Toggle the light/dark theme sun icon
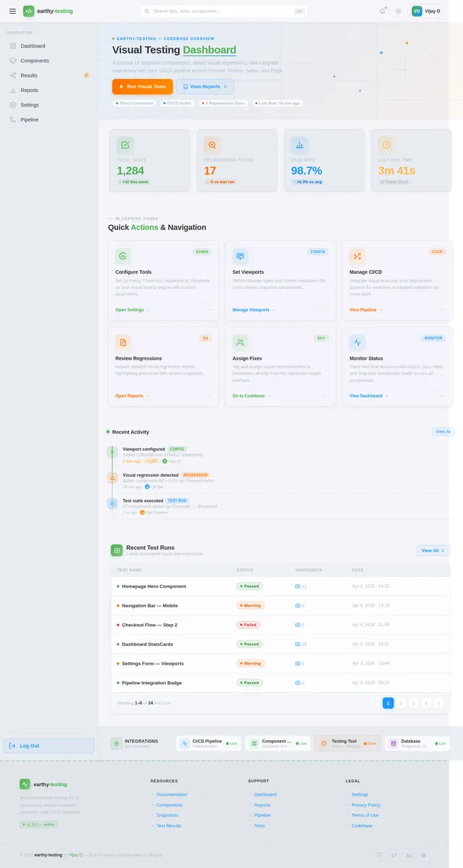The width and height of the screenshot is (463, 868). pos(399,11)
